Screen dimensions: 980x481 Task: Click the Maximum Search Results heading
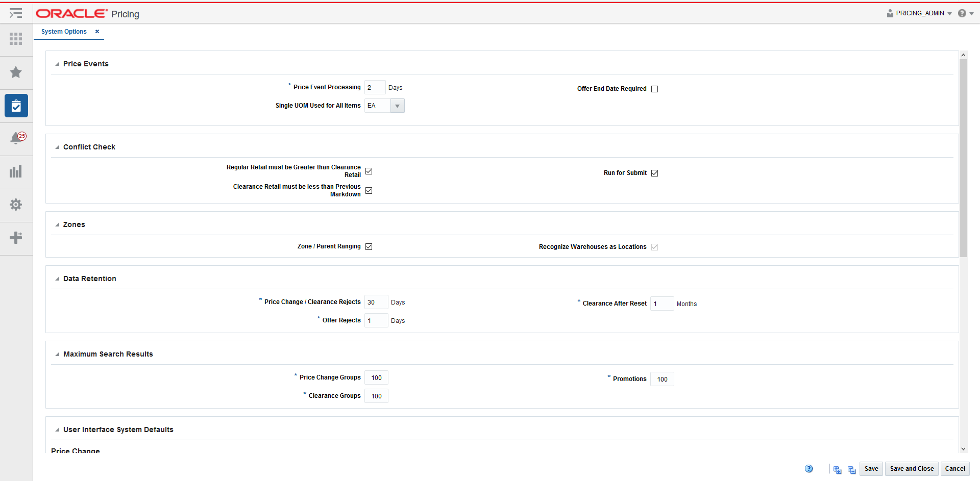coord(108,355)
